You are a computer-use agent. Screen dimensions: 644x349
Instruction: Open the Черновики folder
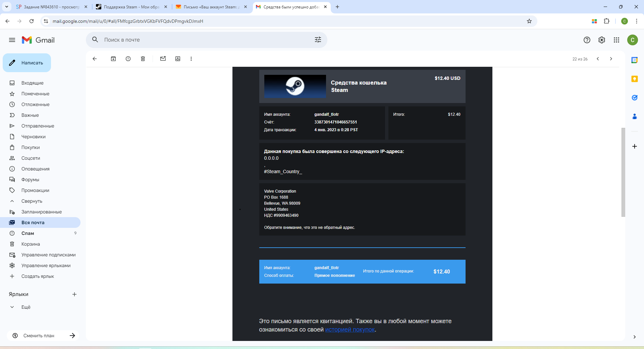coord(40,137)
